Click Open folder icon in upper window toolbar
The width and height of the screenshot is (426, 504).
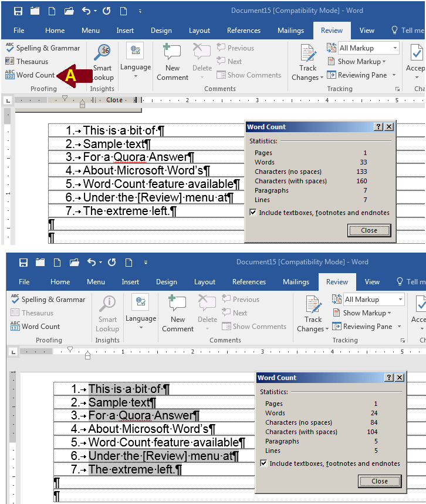click(x=69, y=11)
